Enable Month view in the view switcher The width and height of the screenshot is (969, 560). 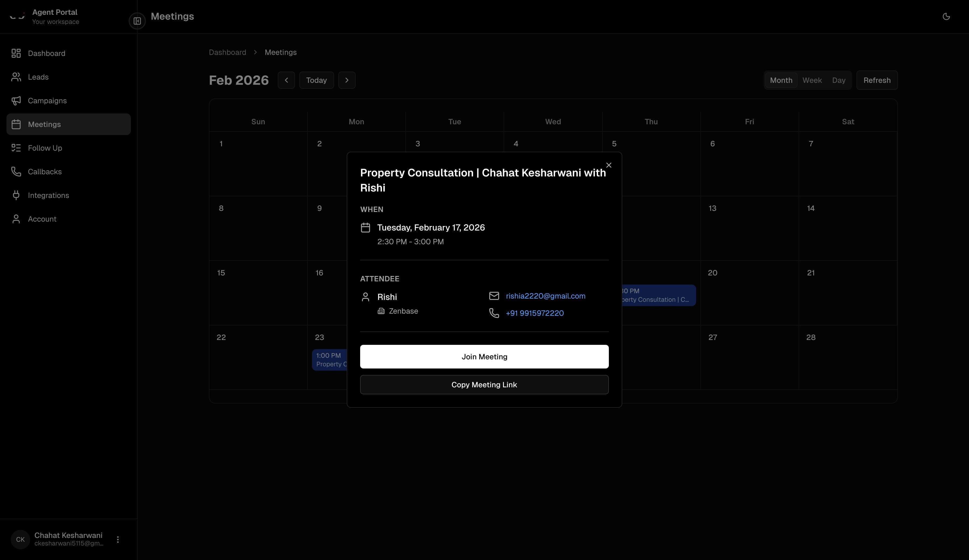click(x=781, y=80)
